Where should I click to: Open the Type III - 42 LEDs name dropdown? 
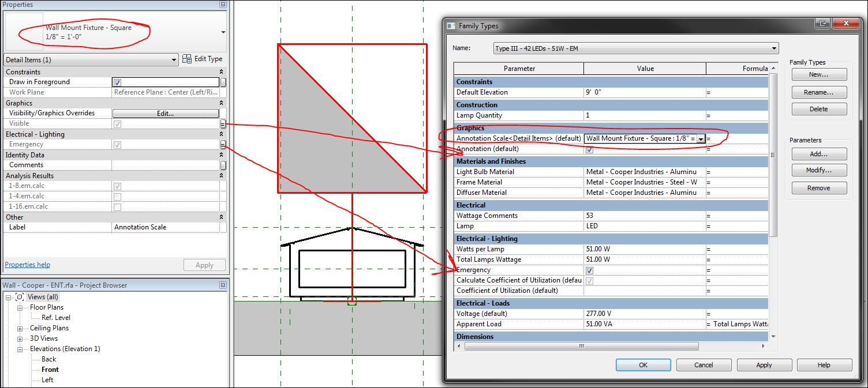773,48
